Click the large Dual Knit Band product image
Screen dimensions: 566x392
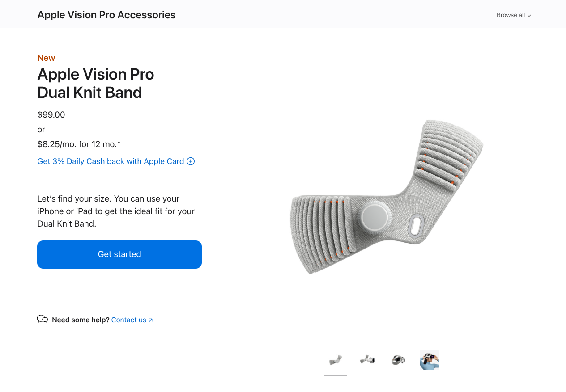click(x=387, y=197)
